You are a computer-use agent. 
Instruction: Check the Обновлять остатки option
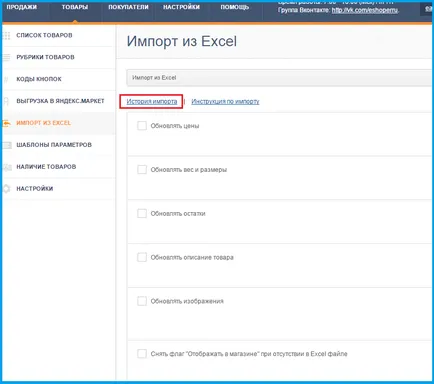(x=142, y=213)
